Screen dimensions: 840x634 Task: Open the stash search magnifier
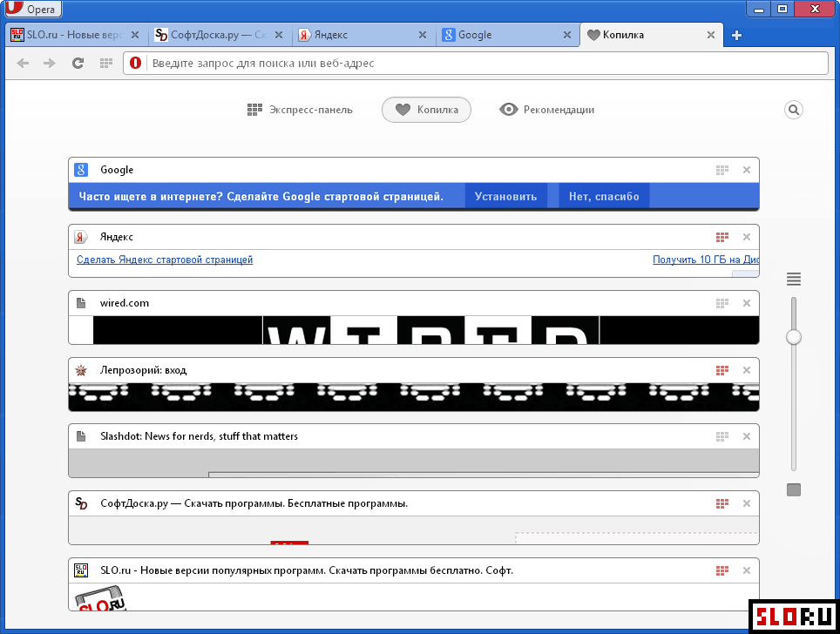point(794,110)
